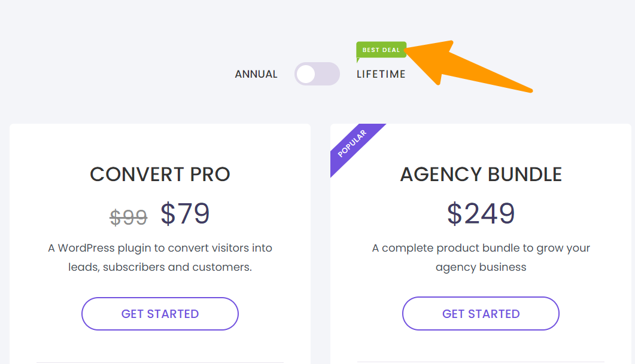The height and width of the screenshot is (364, 635).
Task: Click GET STARTED under Agency Bundle
Action: (481, 313)
